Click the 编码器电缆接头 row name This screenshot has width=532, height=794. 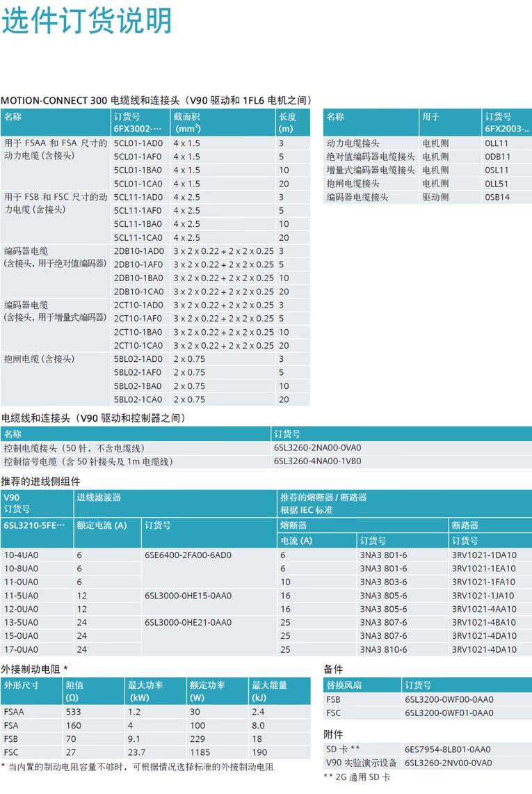coord(357,197)
